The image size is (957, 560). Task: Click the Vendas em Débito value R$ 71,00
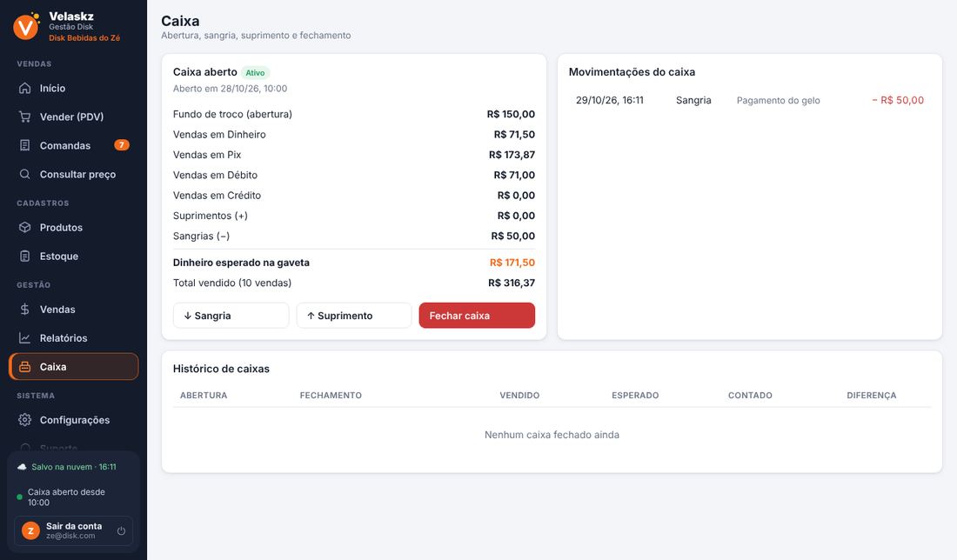514,175
